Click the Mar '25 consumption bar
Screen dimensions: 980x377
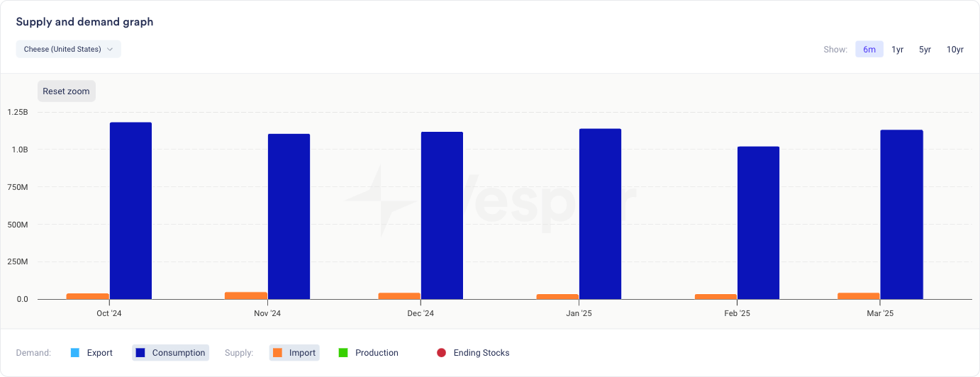pyautogui.click(x=901, y=215)
